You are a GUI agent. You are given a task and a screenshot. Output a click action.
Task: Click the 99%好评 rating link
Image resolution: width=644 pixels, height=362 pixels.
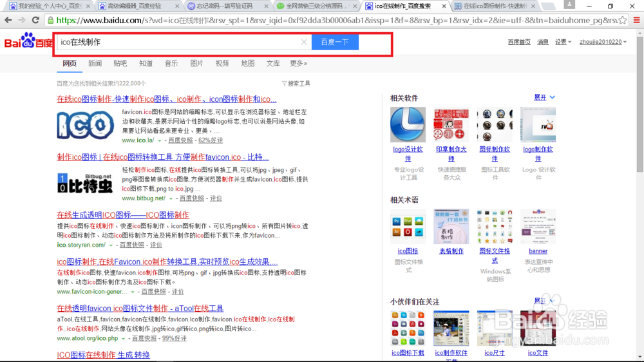pyautogui.click(x=174, y=338)
